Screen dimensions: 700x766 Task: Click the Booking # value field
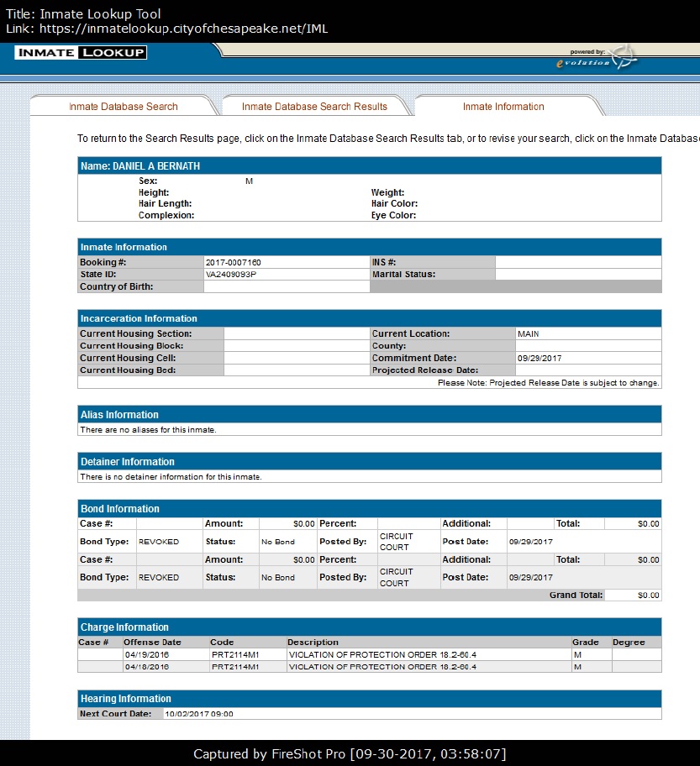(x=286, y=263)
